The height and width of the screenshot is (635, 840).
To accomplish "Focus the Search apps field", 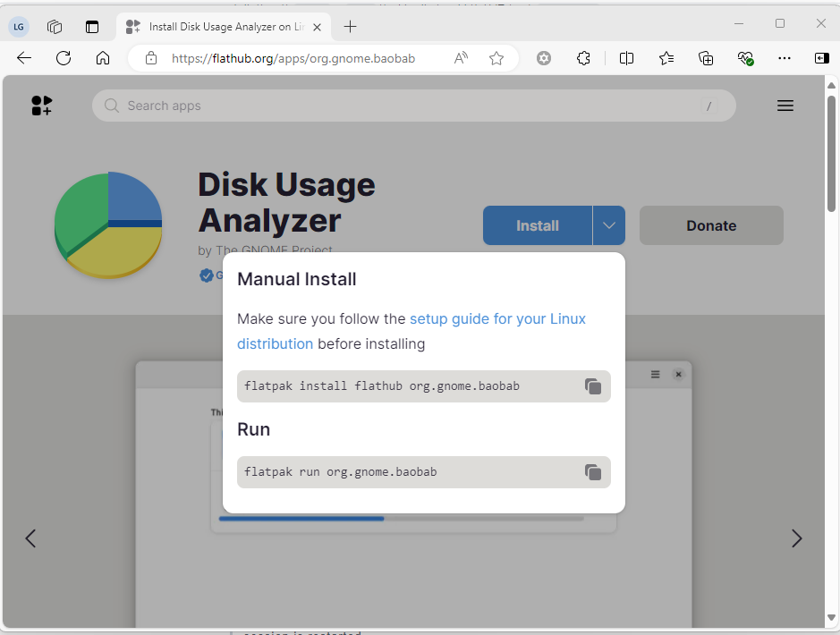I will [x=413, y=106].
